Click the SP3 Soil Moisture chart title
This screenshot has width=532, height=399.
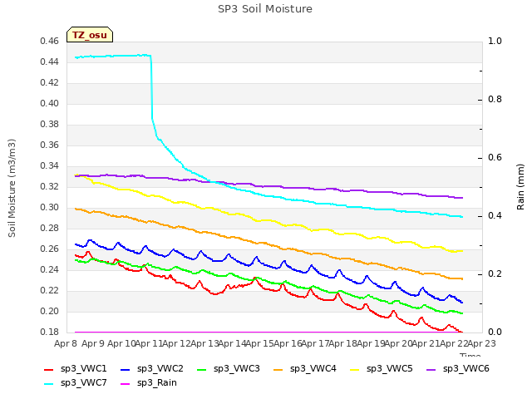click(x=265, y=9)
